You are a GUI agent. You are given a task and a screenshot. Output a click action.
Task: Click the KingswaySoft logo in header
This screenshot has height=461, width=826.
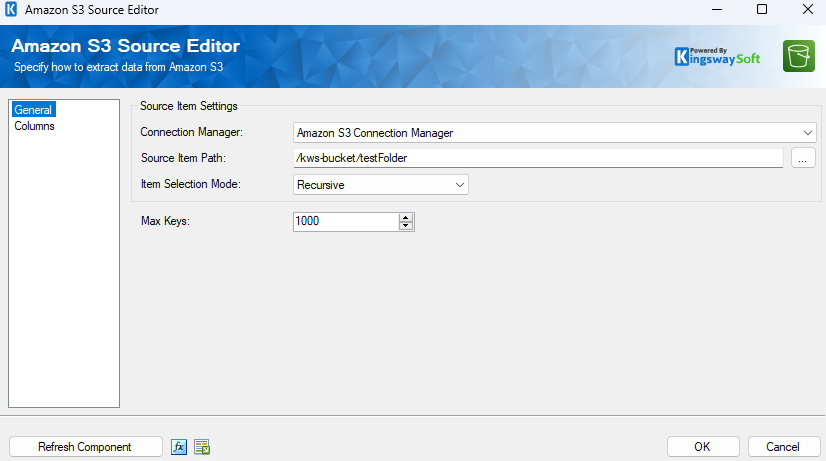(717, 56)
